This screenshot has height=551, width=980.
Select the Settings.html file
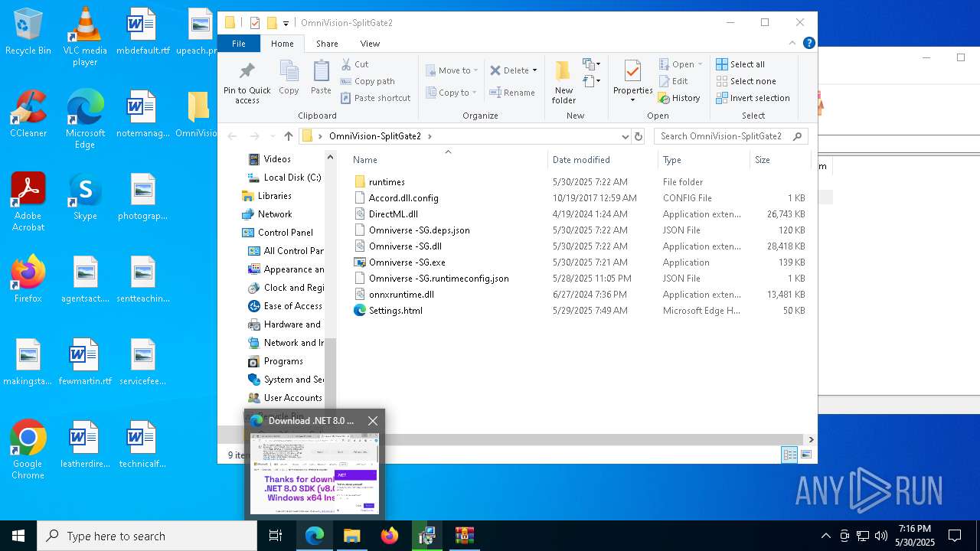(395, 311)
